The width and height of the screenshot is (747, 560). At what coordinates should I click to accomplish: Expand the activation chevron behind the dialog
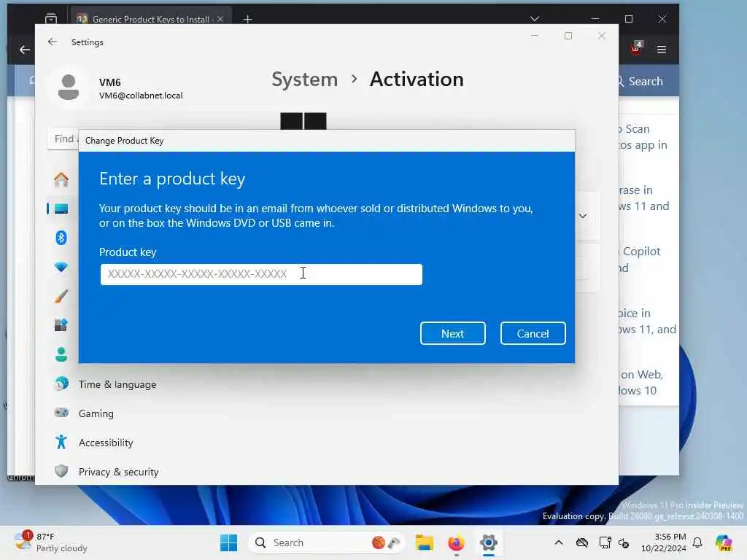pos(583,216)
